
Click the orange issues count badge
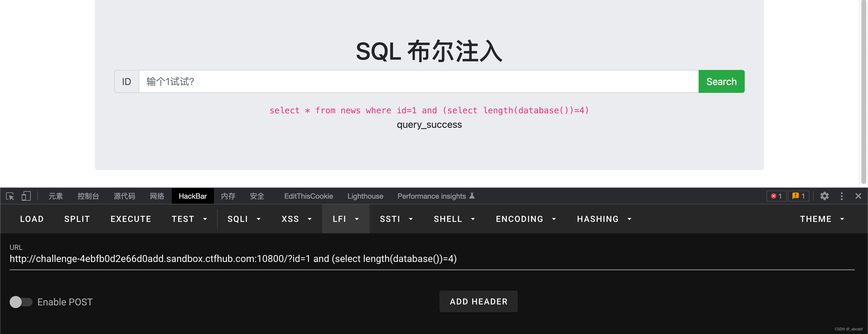tap(798, 196)
